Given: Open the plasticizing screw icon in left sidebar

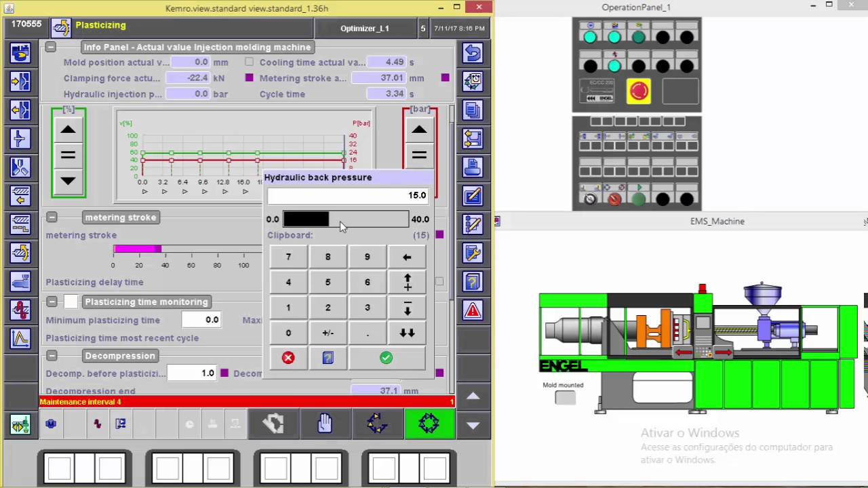Looking at the screenshot, I should tap(20, 253).
